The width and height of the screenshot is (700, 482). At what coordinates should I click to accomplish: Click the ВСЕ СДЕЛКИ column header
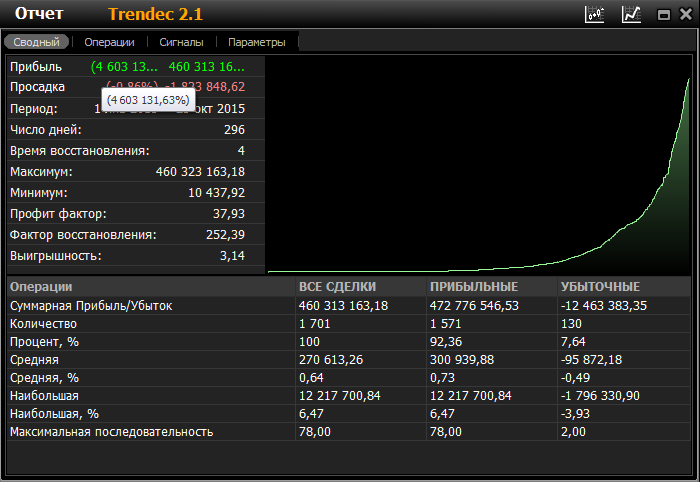coord(337,287)
